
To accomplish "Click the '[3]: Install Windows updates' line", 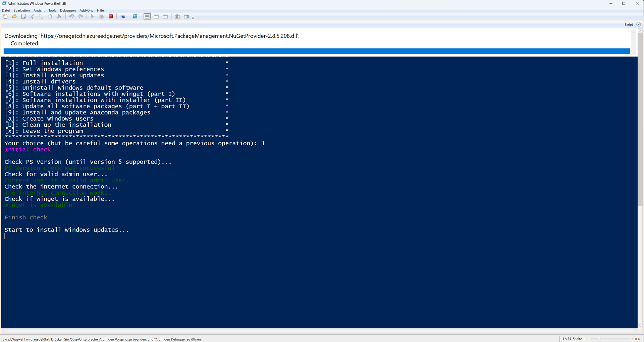I will 55,75.
